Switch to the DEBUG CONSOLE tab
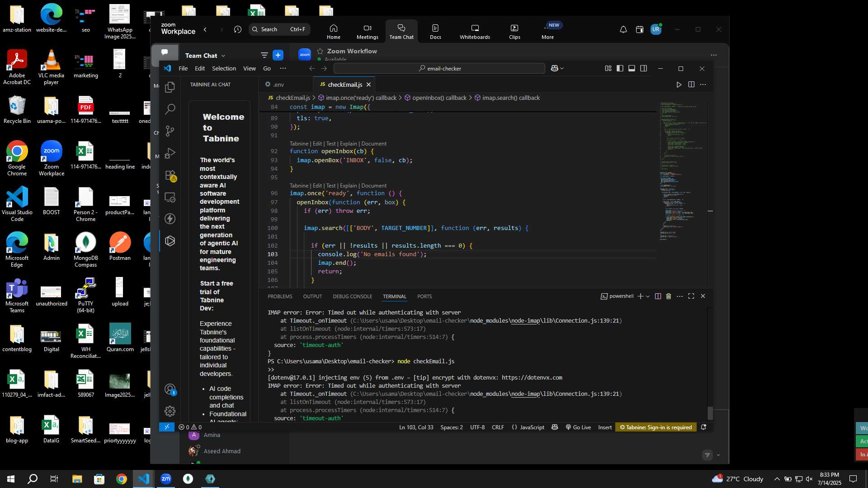This screenshot has width=868, height=488. pyautogui.click(x=353, y=296)
